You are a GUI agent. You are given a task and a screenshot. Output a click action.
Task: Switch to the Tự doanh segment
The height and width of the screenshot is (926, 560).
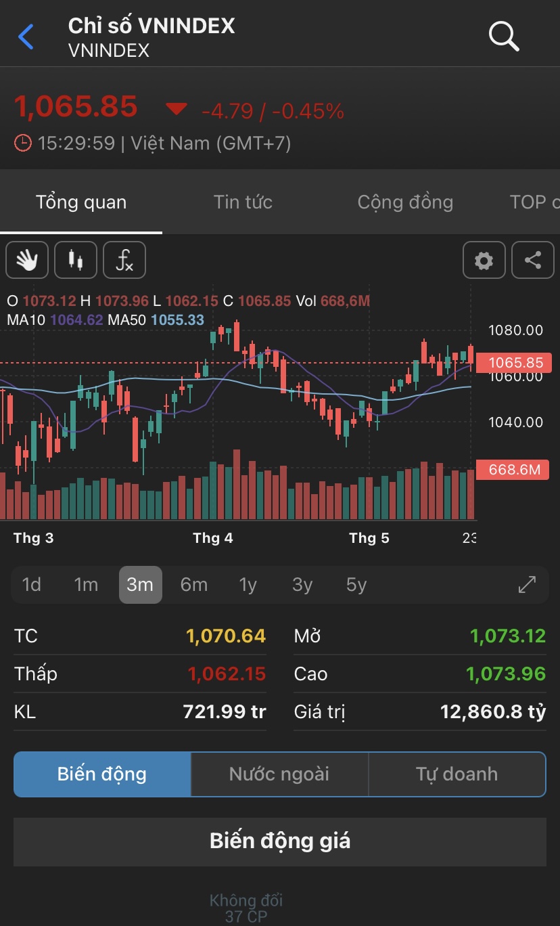coord(457,774)
